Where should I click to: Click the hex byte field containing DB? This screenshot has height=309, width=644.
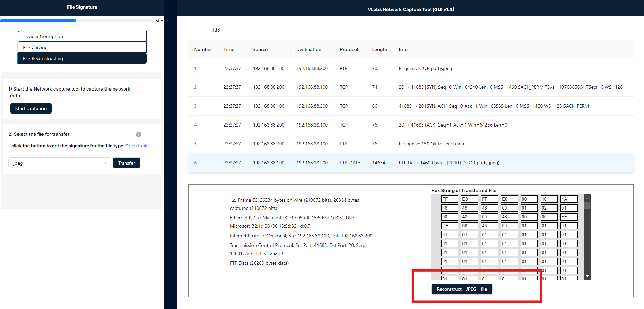[449, 226]
